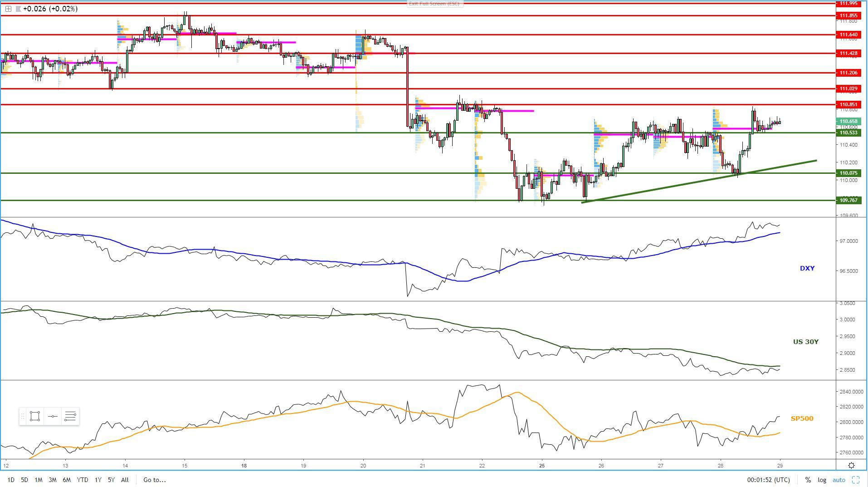The width and height of the screenshot is (868, 487).
Task: Click the SP500 pane label
Action: click(x=802, y=418)
